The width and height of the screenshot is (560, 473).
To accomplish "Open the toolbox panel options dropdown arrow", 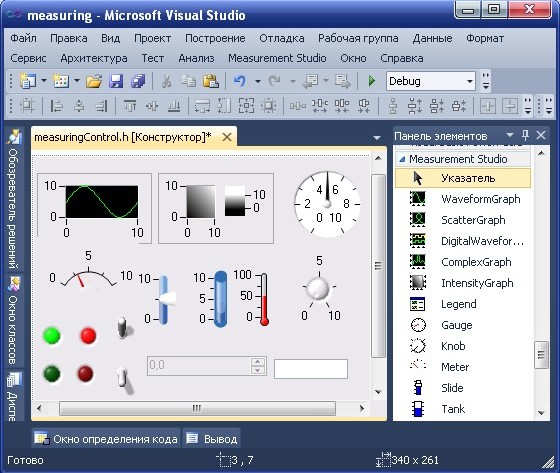I will [x=510, y=135].
